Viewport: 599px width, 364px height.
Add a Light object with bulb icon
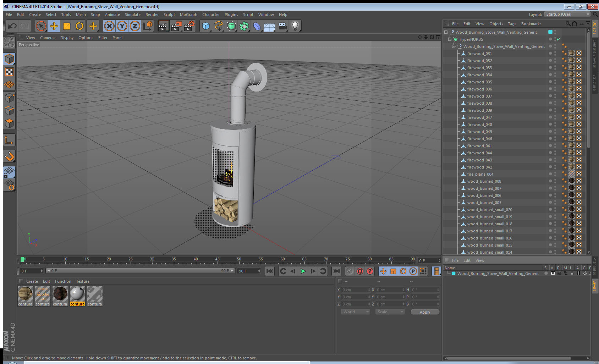[x=295, y=26]
